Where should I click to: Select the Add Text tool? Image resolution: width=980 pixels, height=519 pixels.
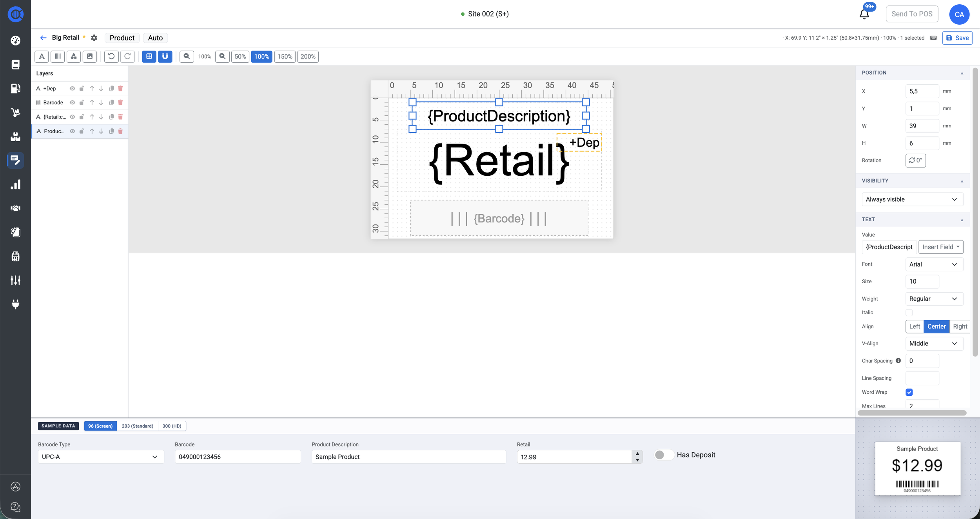coord(42,56)
